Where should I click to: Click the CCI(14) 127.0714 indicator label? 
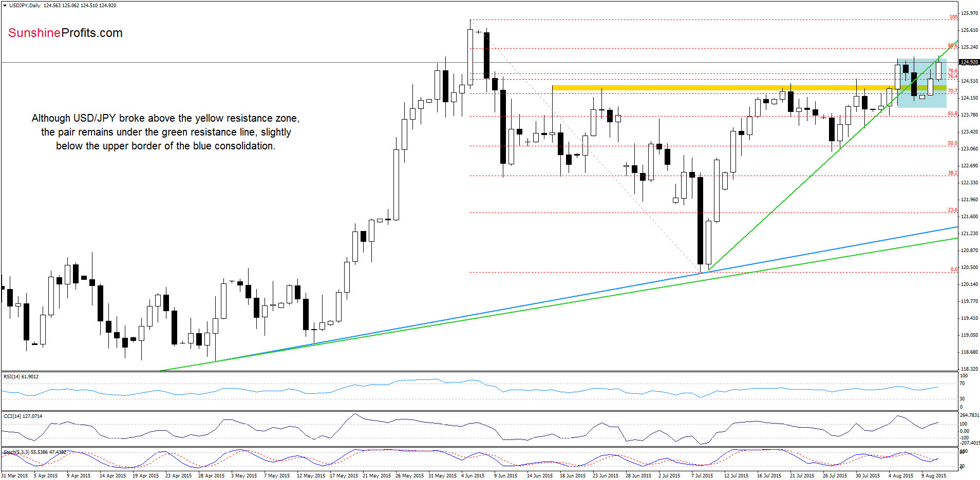23,416
